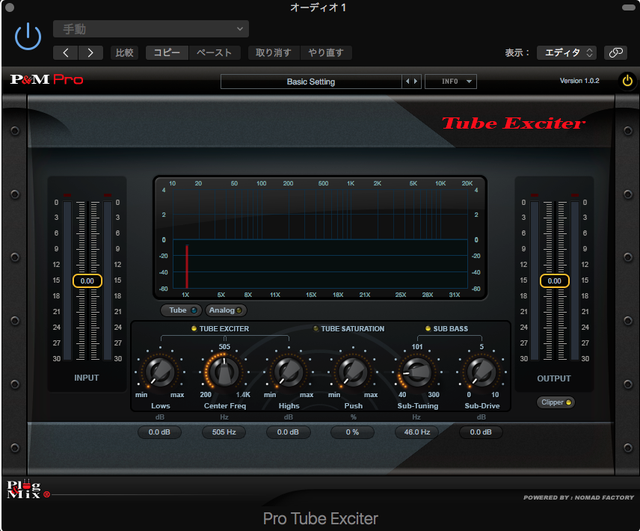Click the Highs knob

(x=289, y=372)
